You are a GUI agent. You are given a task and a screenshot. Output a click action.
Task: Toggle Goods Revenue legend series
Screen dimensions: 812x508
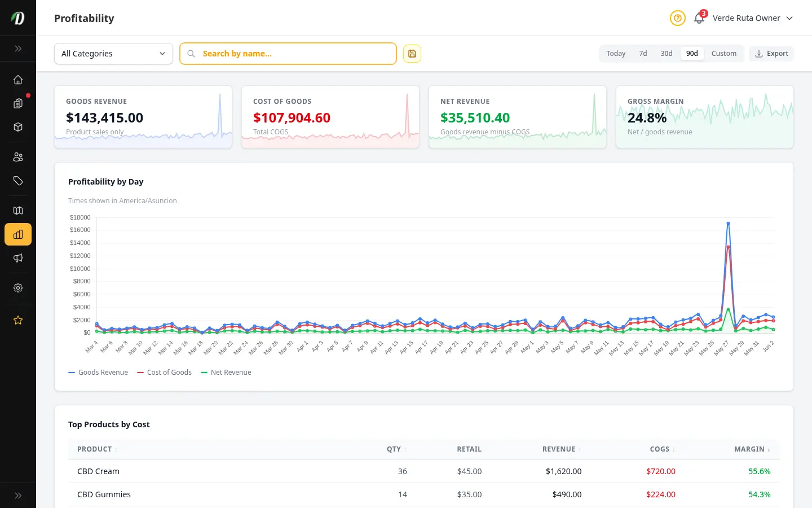click(98, 373)
